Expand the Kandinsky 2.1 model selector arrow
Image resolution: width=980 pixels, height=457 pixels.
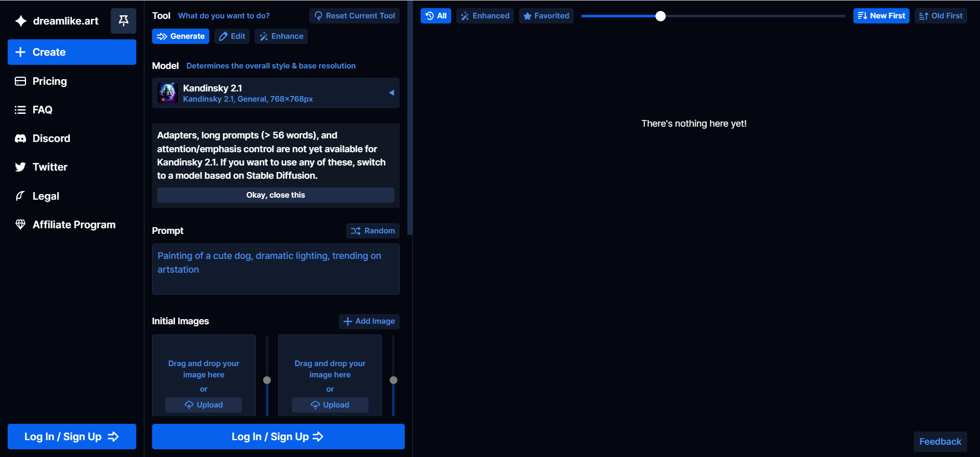(x=391, y=93)
